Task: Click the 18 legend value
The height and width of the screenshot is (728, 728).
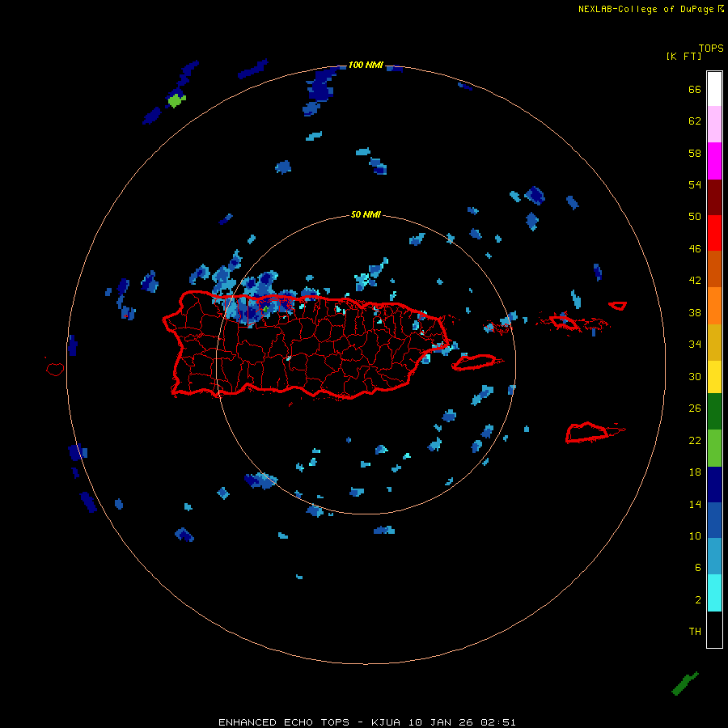Action: point(695,472)
